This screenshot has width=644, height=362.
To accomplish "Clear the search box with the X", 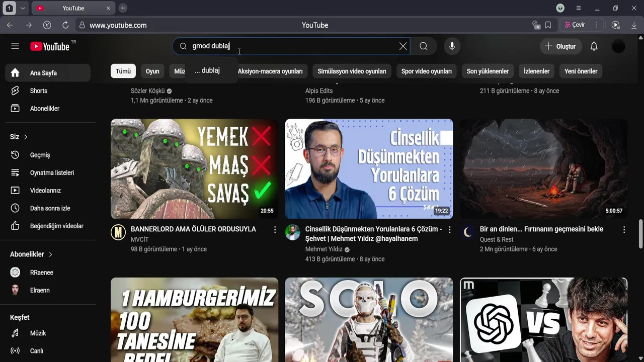I will (x=403, y=46).
